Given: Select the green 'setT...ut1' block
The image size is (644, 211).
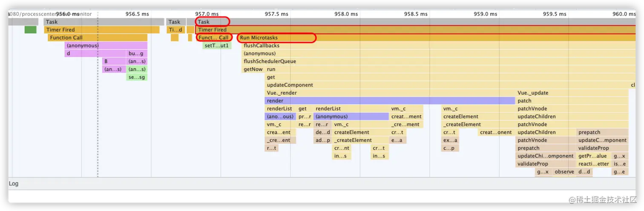Looking at the screenshot, I should click(x=217, y=46).
